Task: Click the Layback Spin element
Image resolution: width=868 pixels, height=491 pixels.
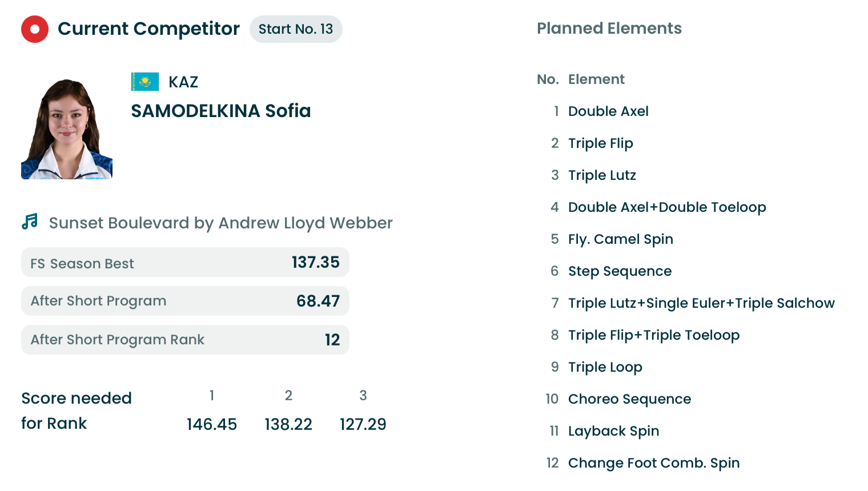Action: click(613, 431)
